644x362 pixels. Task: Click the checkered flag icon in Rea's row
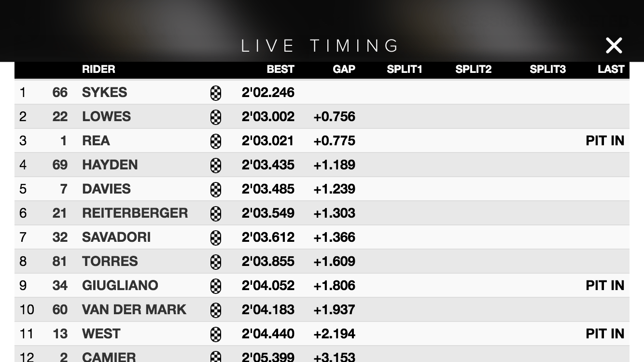(x=216, y=141)
